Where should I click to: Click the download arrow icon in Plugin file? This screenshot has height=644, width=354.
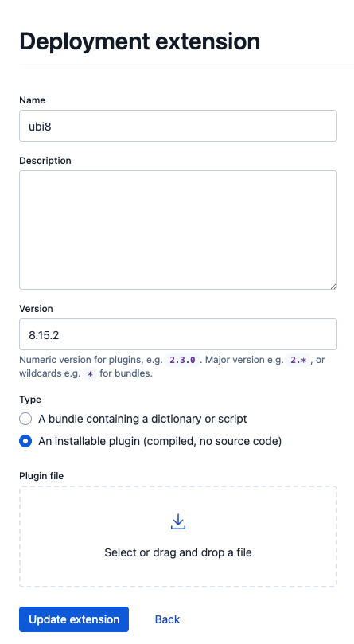tap(178, 521)
